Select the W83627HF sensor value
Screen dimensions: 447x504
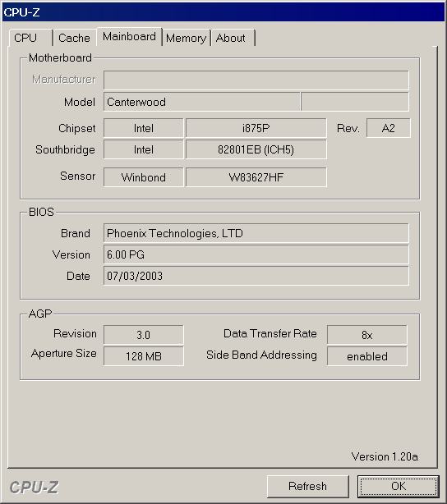point(256,177)
